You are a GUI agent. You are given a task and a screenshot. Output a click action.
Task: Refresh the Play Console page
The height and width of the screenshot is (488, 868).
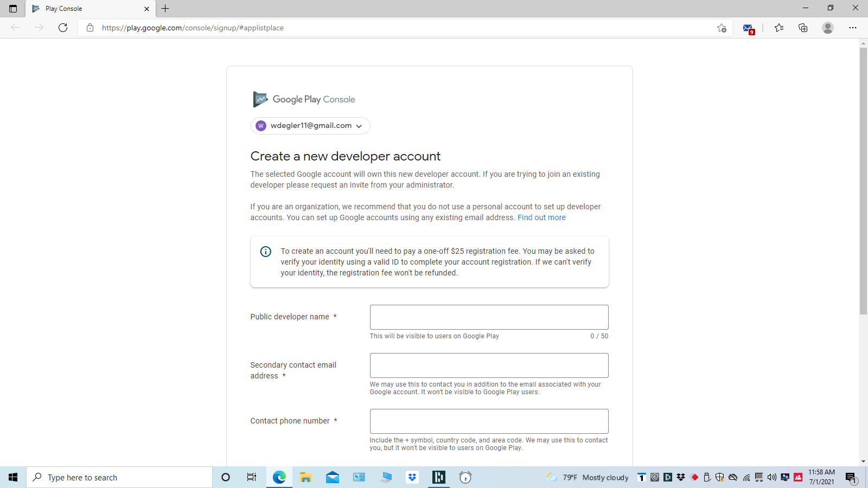(x=63, y=28)
